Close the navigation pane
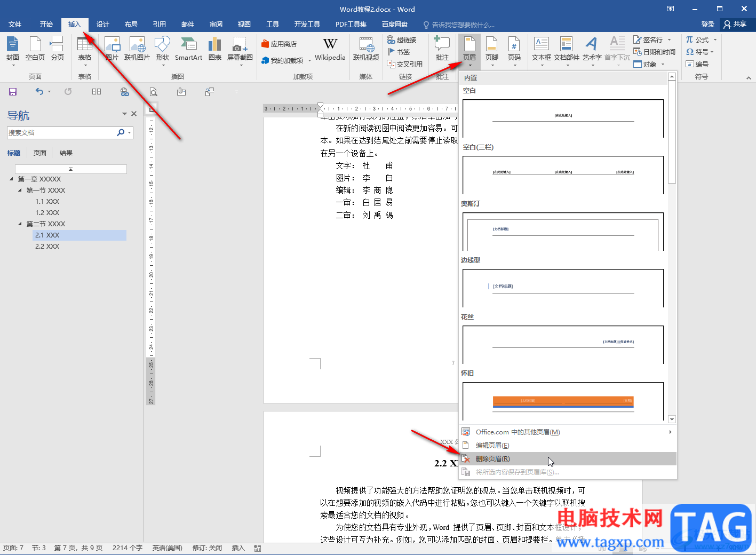Image resolution: width=756 pixels, height=555 pixels. [134, 114]
